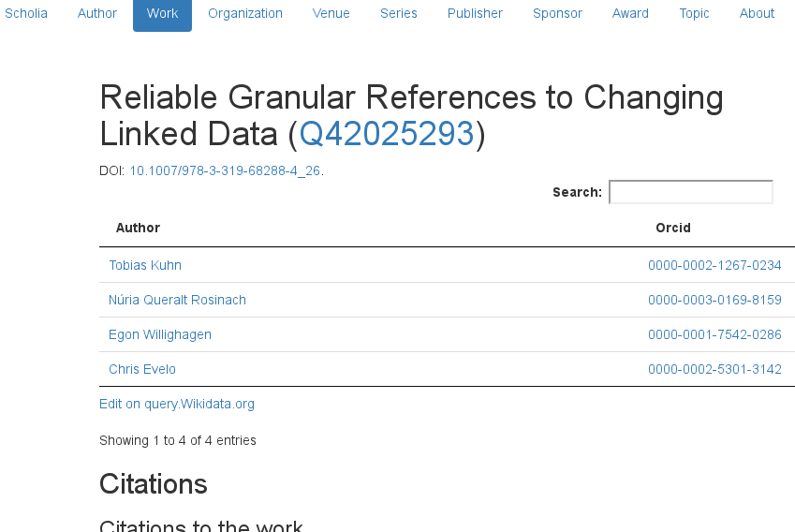Visit the About page
795x532 pixels.
(757, 13)
